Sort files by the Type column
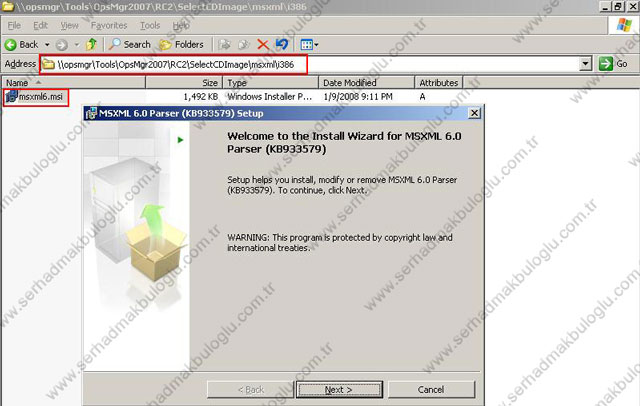Image resolution: width=640 pixels, height=406 pixels. click(x=271, y=82)
